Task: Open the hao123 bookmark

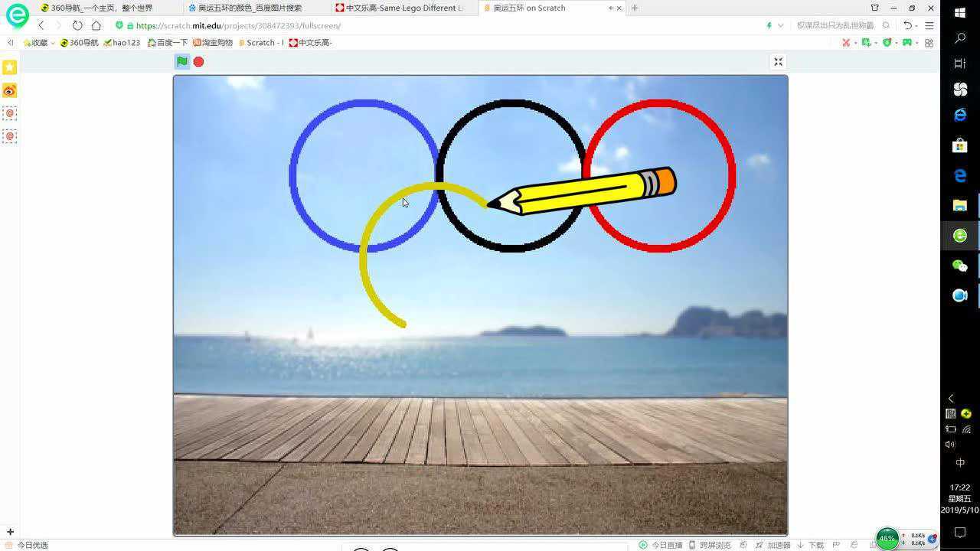Action: point(122,42)
